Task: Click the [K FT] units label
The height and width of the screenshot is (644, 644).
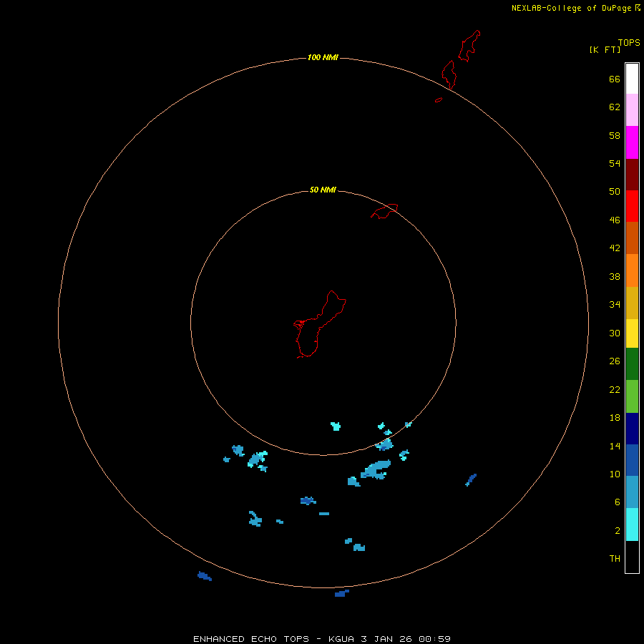Action: 605,49
